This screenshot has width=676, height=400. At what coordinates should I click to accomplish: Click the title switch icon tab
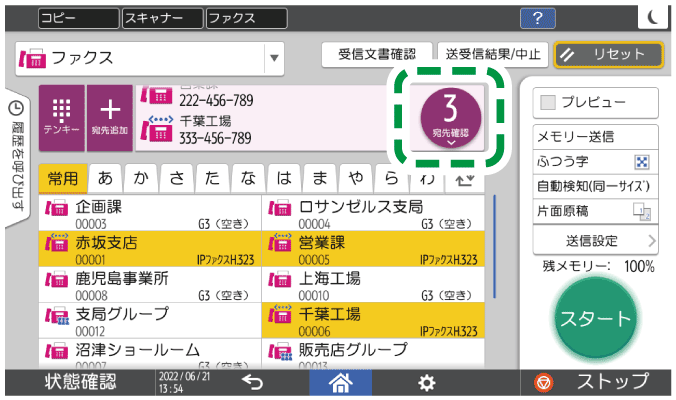pyautogui.click(x=464, y=178)
